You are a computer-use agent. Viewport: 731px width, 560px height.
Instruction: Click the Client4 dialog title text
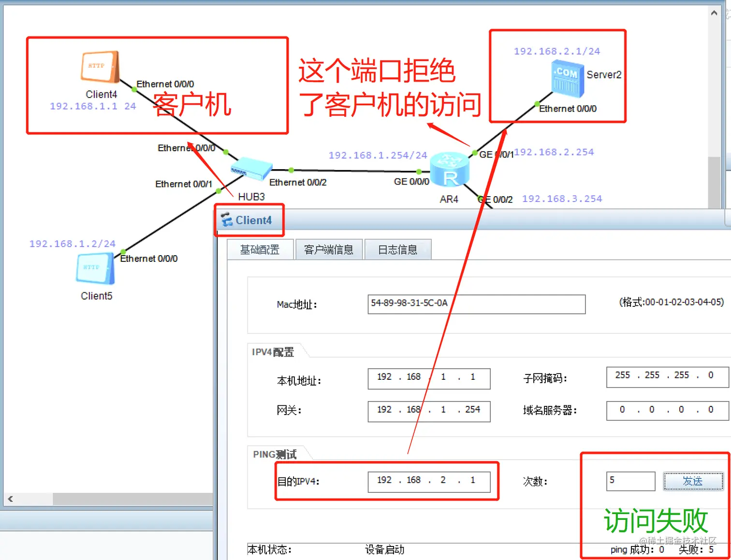[x=254, y=220]
